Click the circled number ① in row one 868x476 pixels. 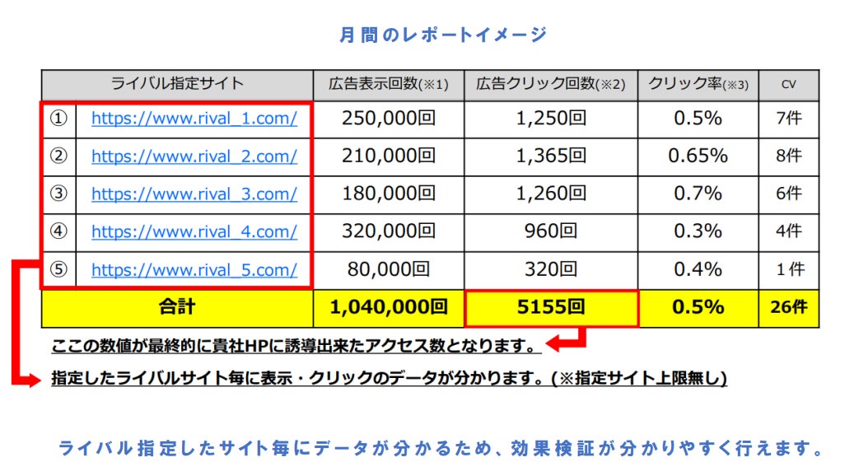[x=58, y=119]
